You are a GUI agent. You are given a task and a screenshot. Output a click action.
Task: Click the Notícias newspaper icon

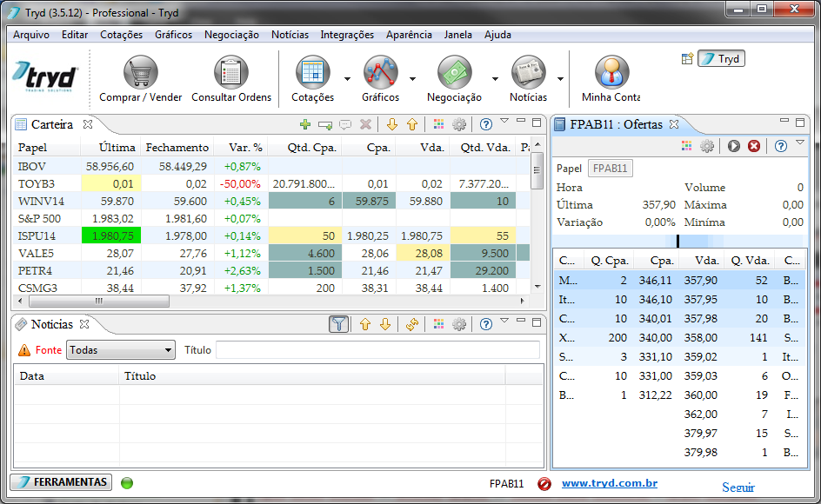click(528, 72)
